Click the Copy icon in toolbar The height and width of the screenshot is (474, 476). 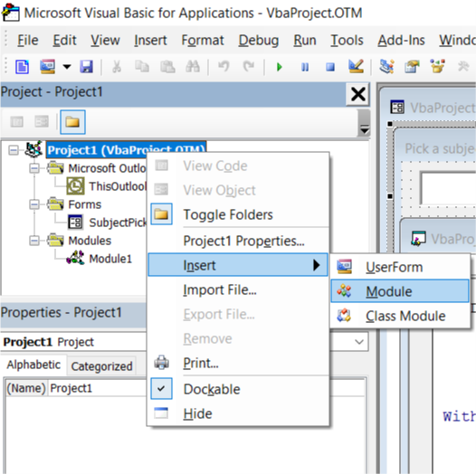(x=142, y=66)
